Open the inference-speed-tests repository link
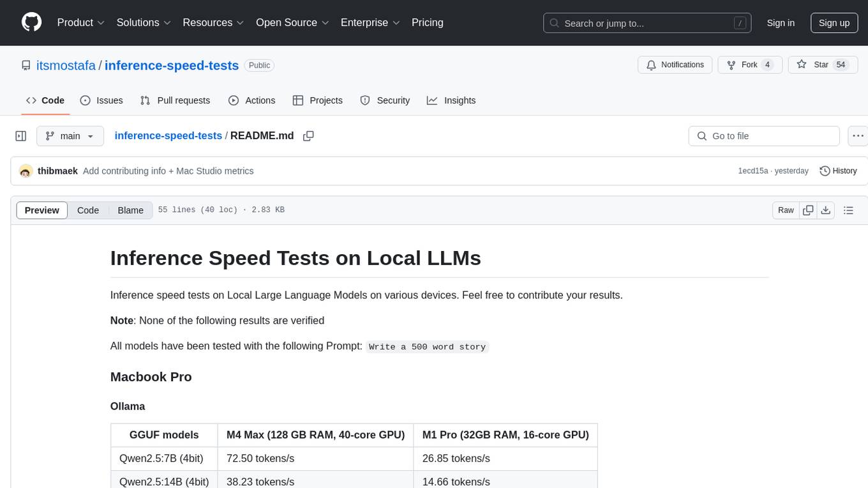This screenshot has height=488, width=868. click(x=172, y=65)
